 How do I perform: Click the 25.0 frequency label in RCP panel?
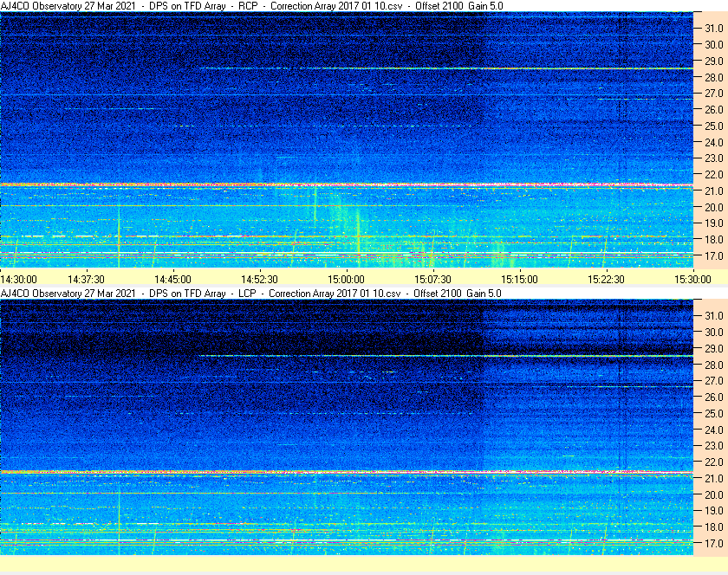click(714, 126)
